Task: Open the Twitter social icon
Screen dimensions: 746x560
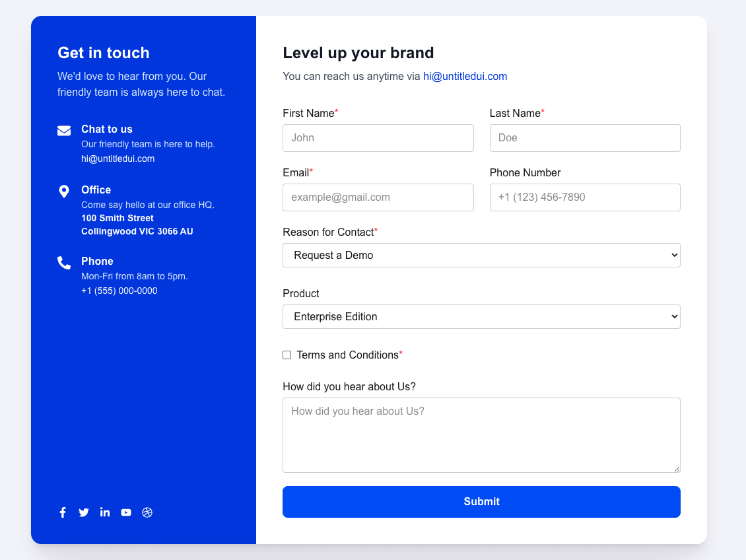Action: tap(84, 512)
